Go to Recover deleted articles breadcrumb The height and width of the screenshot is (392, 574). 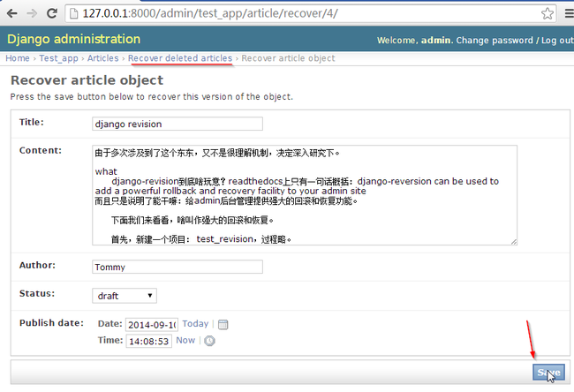click(180, 58)
